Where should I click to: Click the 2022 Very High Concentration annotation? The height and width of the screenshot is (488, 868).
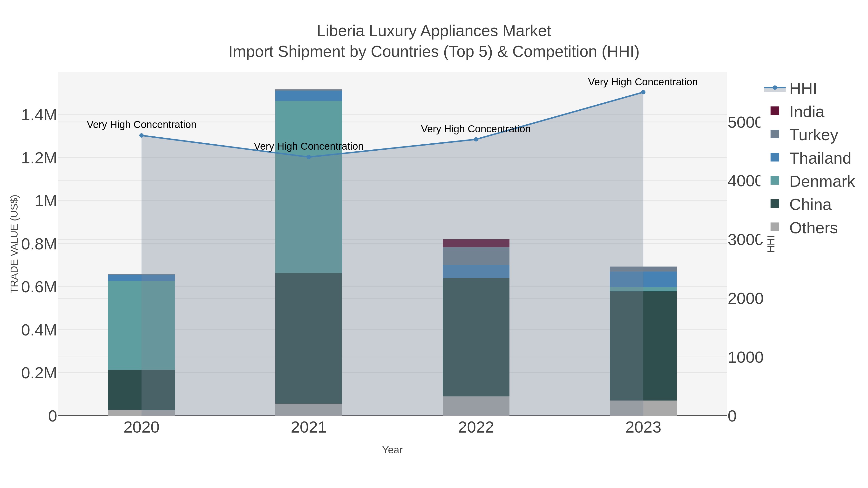(x=476, y=129)
